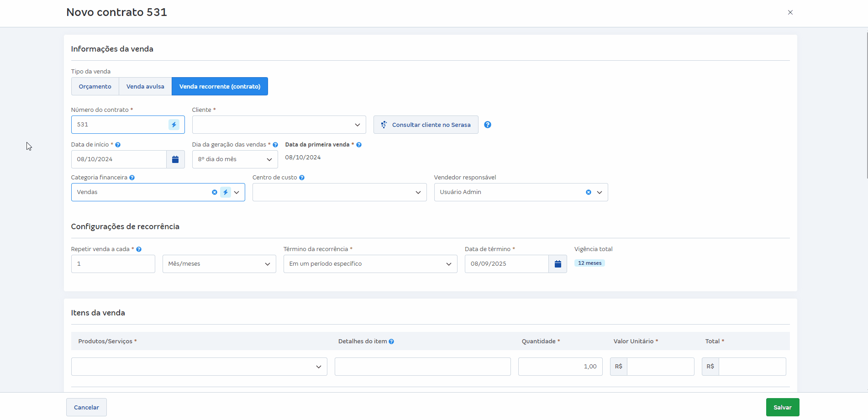The width and height of the screenshot is (868, 420).
Task: Open calendar picker for Data de término
Action: coord(558,264)
